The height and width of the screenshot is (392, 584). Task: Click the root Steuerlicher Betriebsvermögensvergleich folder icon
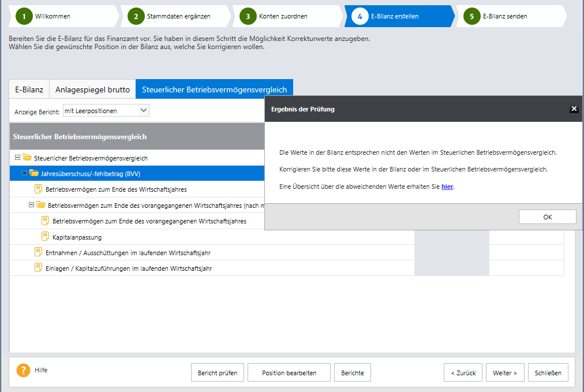pyautogui.click(x=27, y=158)
